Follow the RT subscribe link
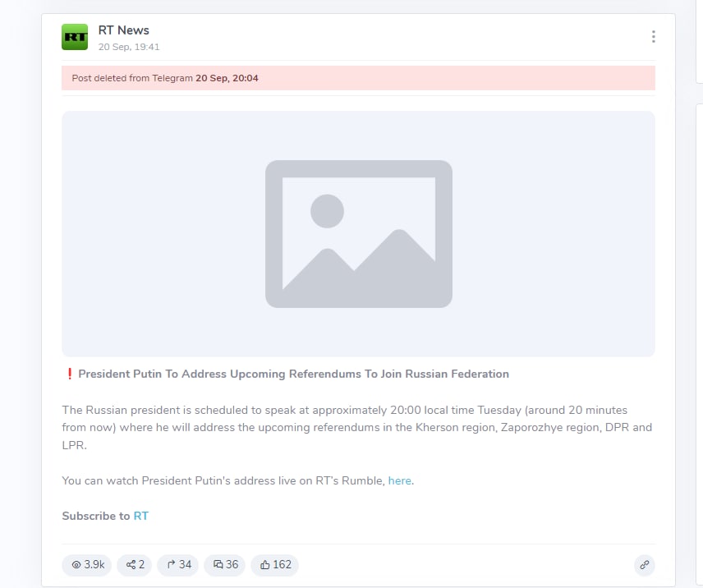The image size is (703, 588). (x=140, y=516)
